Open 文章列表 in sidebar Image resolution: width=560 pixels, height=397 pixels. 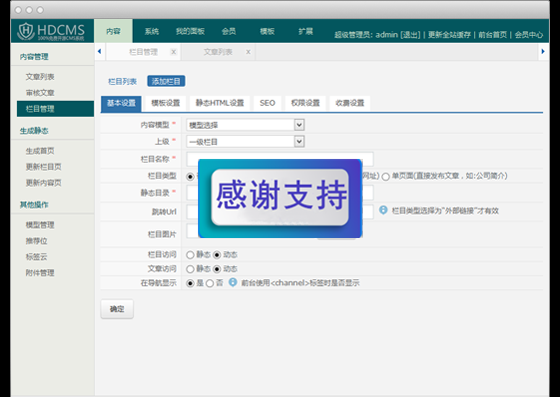click(x=40, y=77)
